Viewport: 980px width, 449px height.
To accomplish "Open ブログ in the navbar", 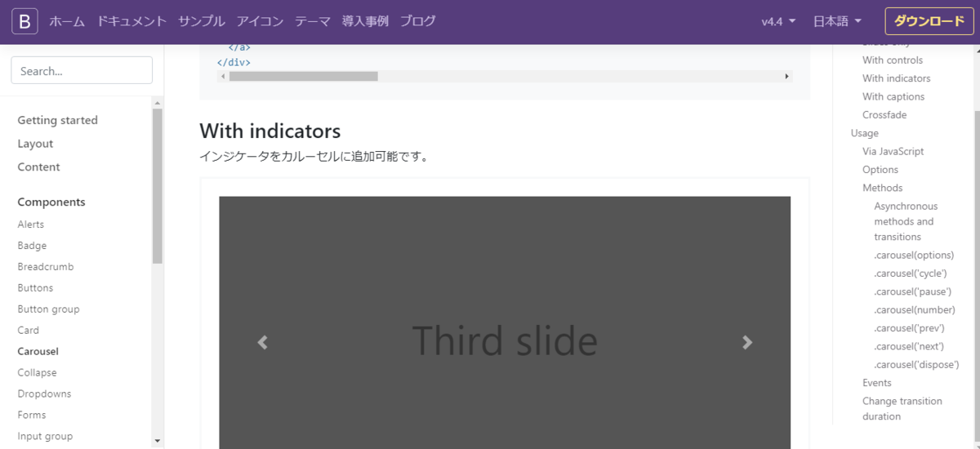I will [418, 22].
